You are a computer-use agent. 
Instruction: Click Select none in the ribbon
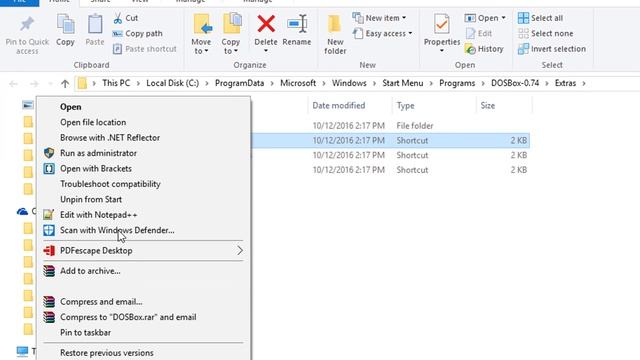tap(545, 33)
